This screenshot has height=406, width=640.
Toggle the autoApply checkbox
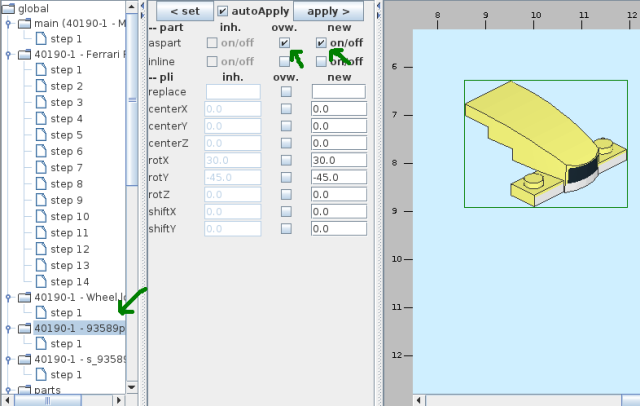(223, 11)
